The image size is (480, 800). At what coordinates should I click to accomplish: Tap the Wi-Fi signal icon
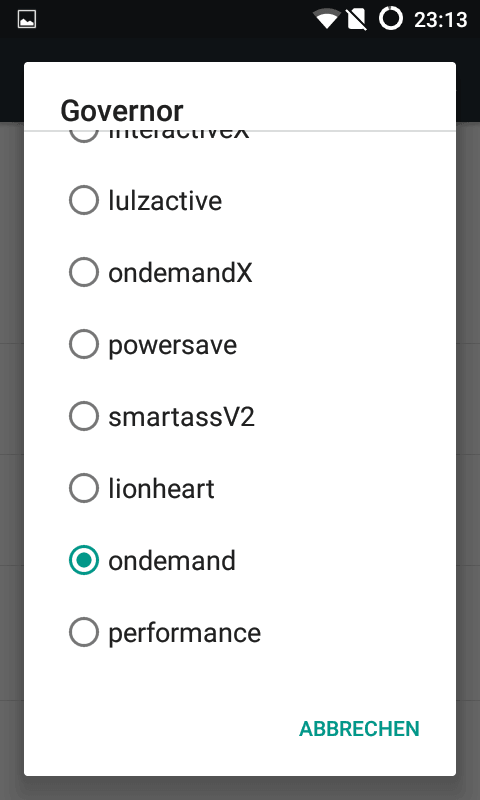click(x=327, y=19)
